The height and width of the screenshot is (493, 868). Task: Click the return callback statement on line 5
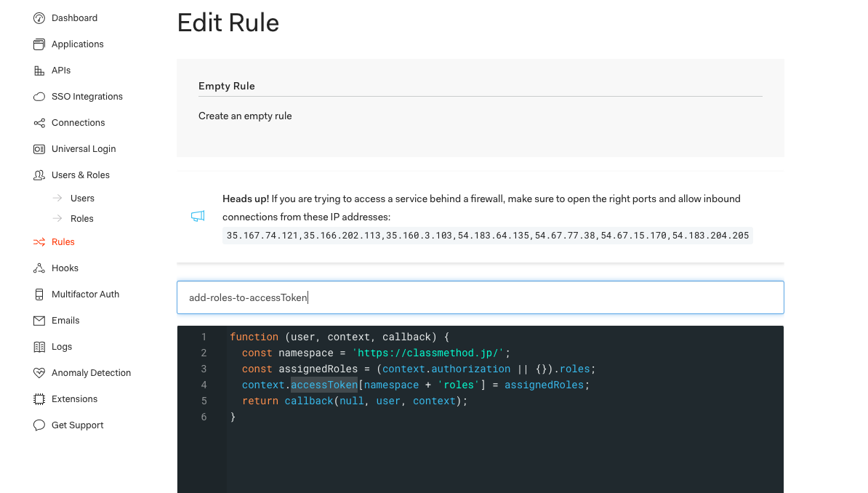click(355, 401)
